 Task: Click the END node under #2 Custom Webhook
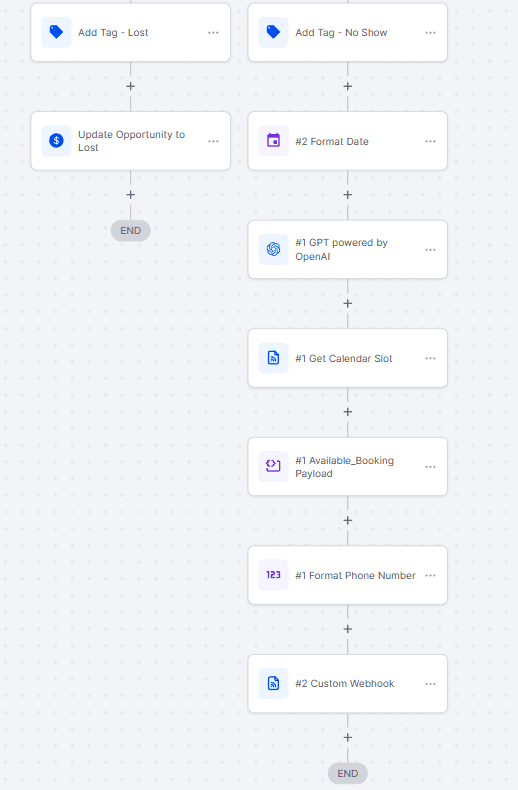348,773
